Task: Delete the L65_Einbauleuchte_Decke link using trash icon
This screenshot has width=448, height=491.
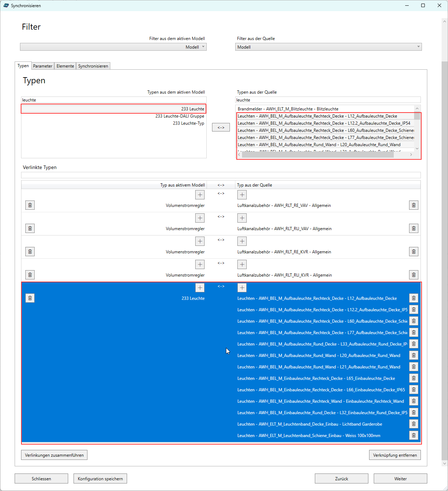Action: coord(413,378)
